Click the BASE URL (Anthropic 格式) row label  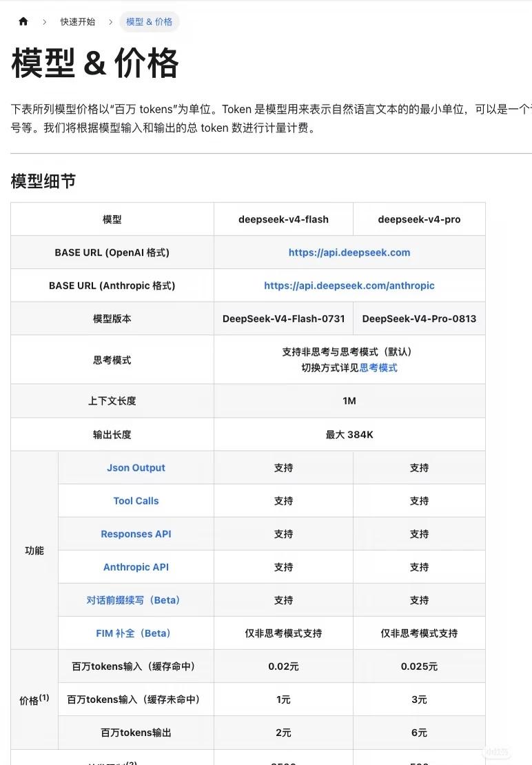point(112,285)
